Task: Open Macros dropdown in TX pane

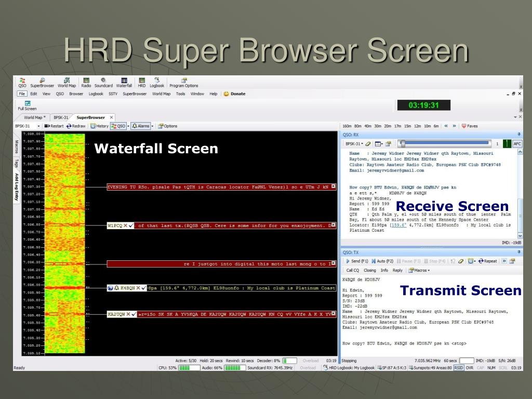Action: coord(419,270)
